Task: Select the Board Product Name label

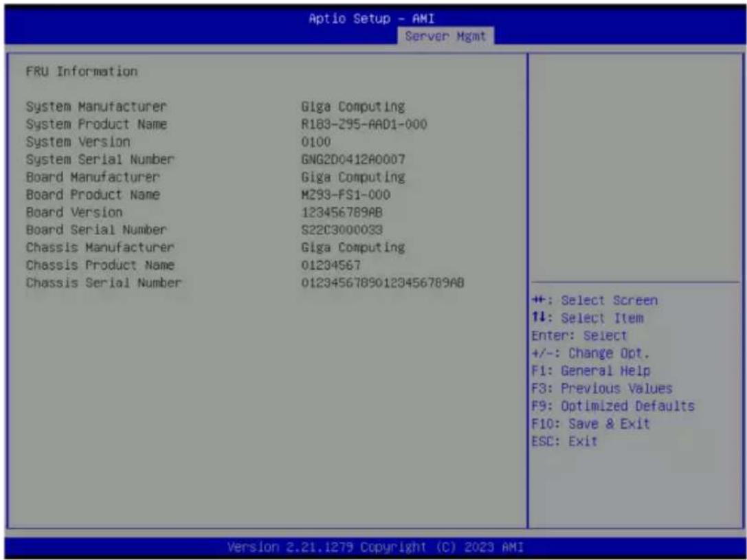Action: click(92, 194)
